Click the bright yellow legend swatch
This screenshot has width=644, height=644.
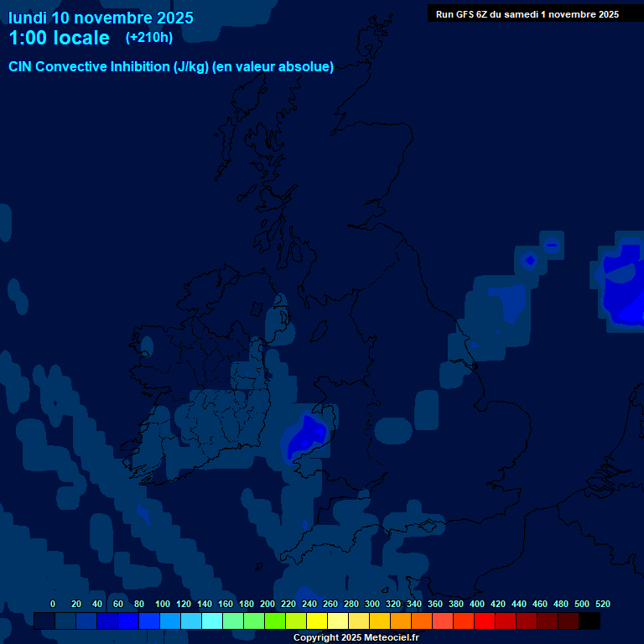pos(316,621)
